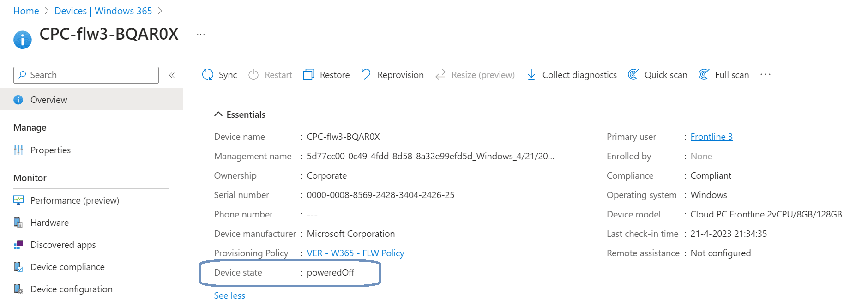Open VER - W365 - FLW Policy link
The image size is (868, 307).
coord(355,253)
